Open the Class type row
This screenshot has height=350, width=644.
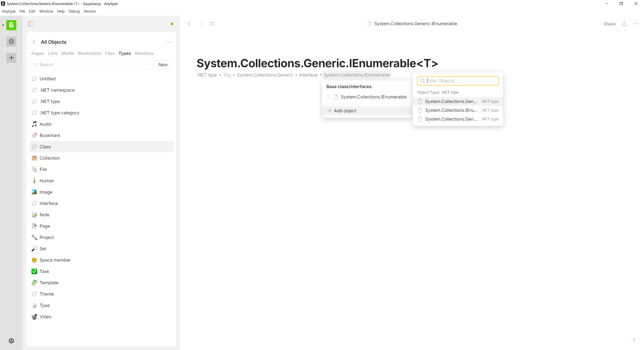point(101,147)
